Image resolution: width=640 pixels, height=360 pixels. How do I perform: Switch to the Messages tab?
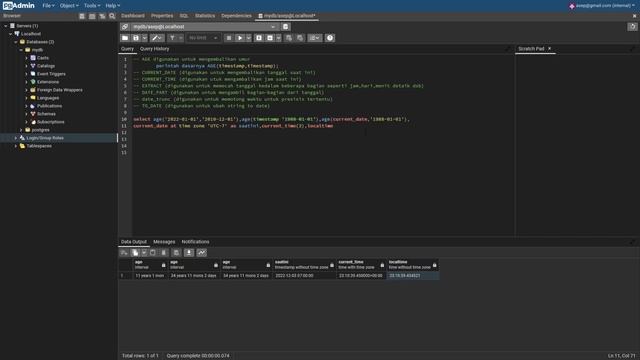click(164, 242)
